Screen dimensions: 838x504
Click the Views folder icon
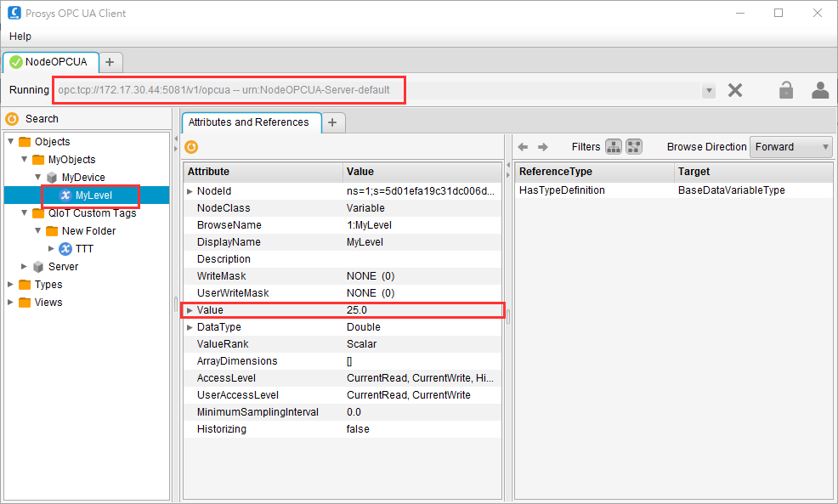[x=25, y=302]
